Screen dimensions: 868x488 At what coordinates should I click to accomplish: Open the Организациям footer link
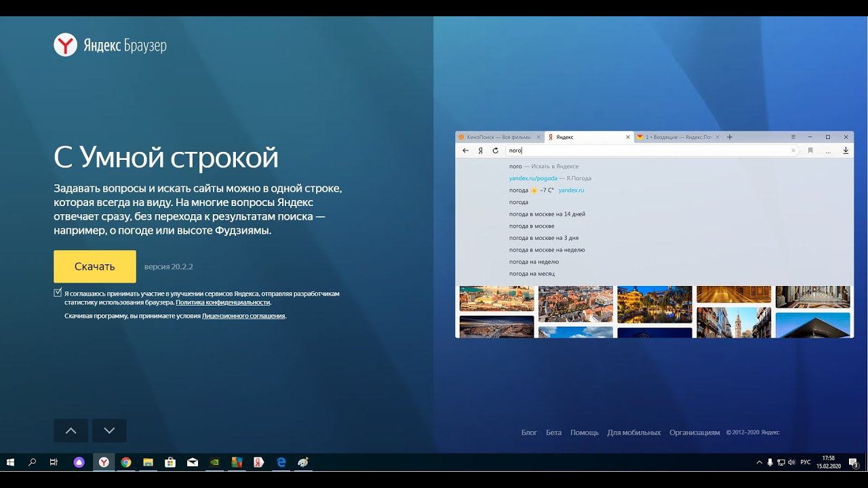click(694, 432)
